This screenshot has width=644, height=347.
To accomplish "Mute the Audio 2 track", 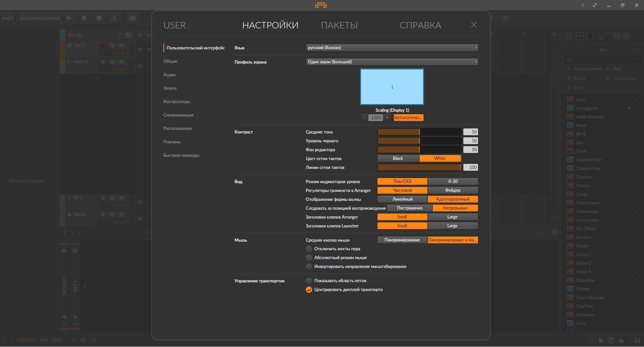I will [x=122, y=62].
